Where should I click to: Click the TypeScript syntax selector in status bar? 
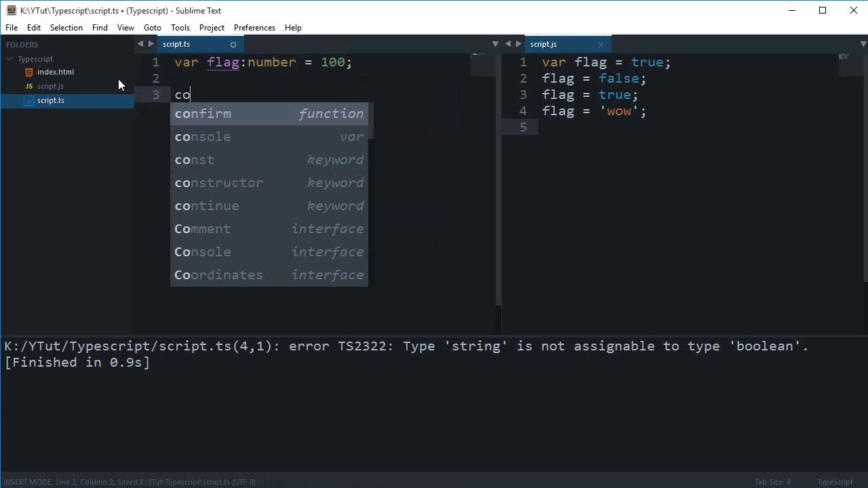[835, 482]
